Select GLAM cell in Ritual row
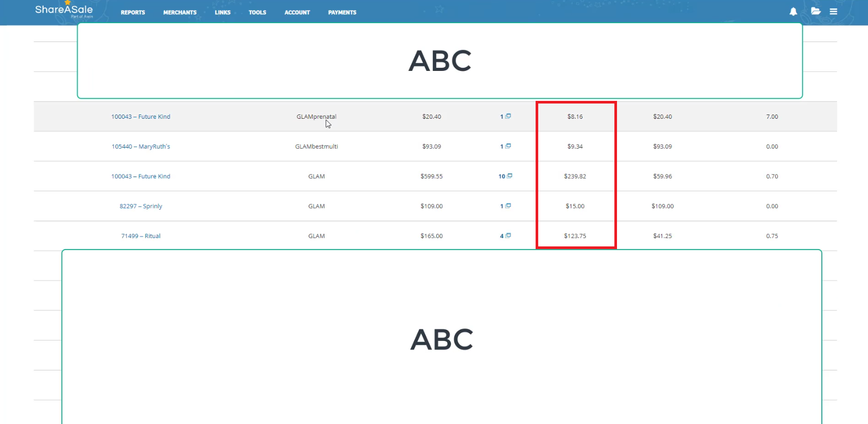 click(x=317, y=236)
